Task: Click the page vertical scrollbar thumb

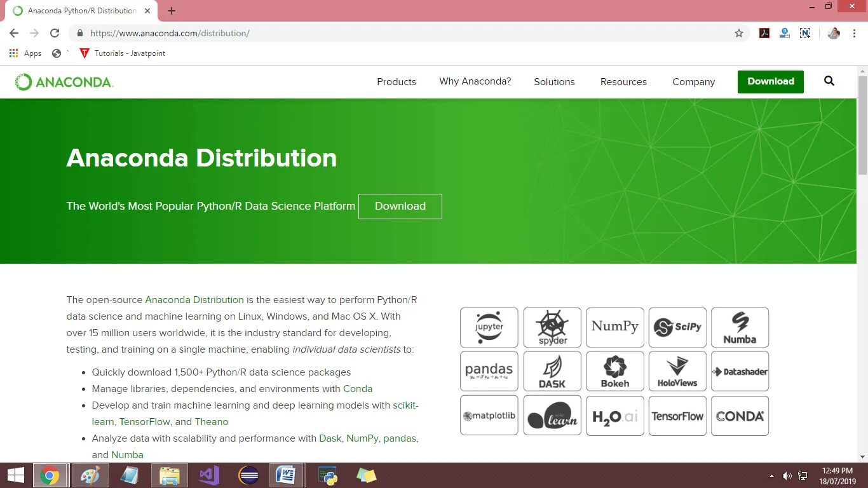Action: (x=862, y=125)
